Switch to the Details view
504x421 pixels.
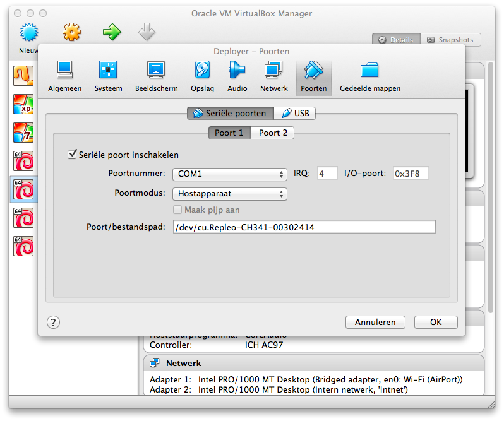pos(397,40)
